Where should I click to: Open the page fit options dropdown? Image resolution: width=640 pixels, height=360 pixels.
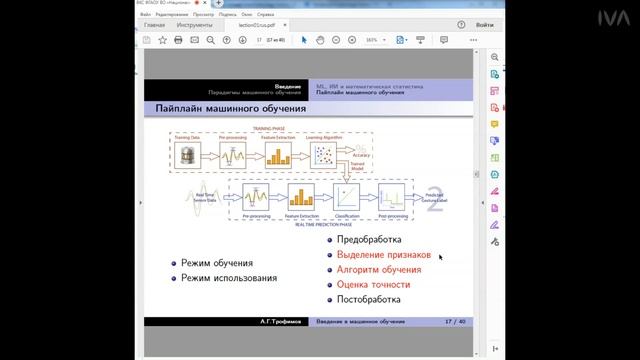(402, 40)
